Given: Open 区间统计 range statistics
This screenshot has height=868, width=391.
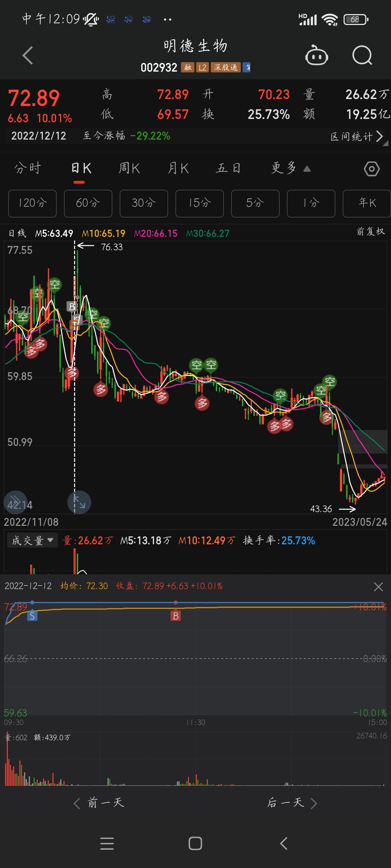Looking at the screenshot, I should (357, 136).
